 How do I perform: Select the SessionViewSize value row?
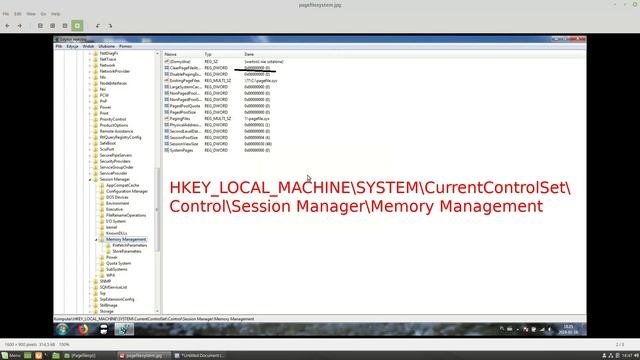(x=218, y=144)
